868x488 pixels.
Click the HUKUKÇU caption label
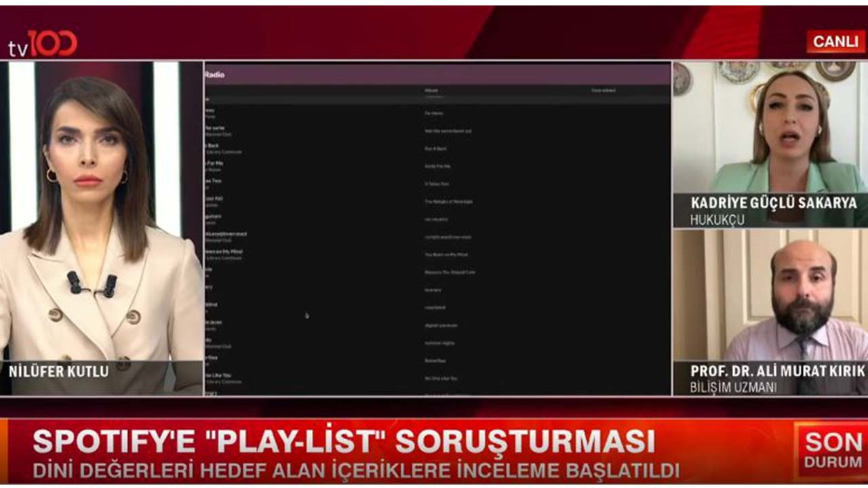point(717,220)
